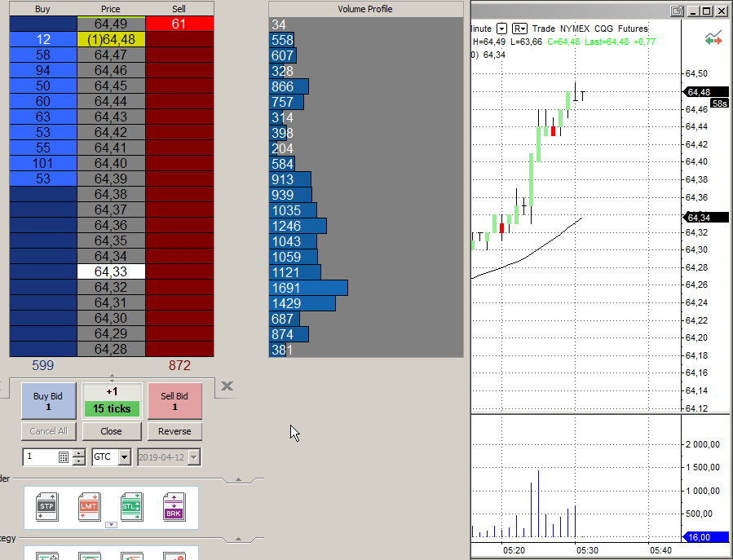Click the Buy column header
This screenshot has height=560, width=733.
(42, 9)
